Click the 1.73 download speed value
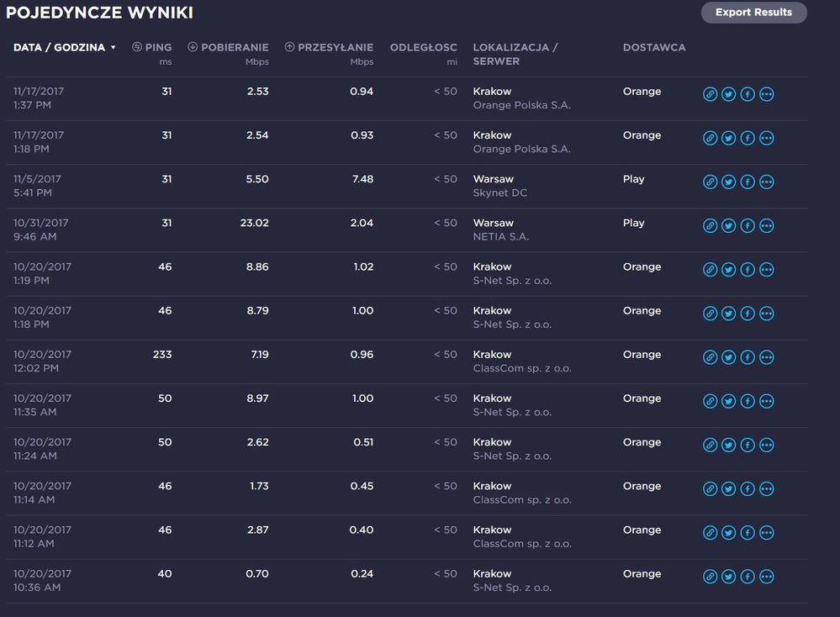 tap(259, 487)
